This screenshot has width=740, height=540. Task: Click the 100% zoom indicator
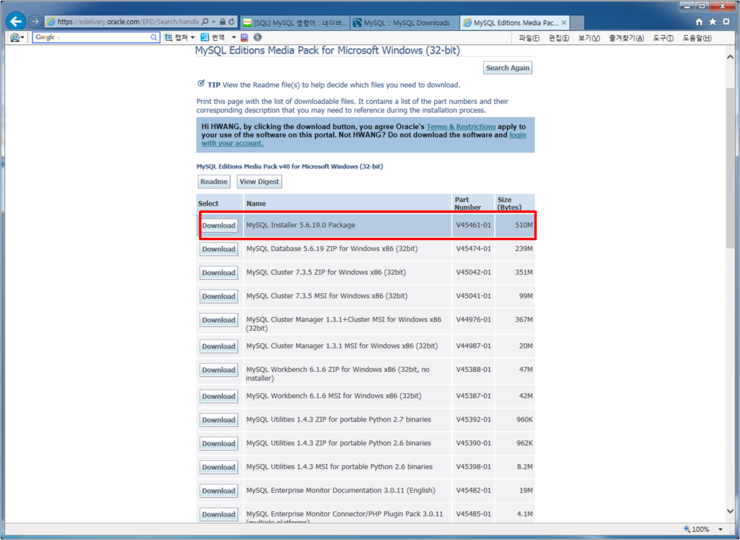[x=700, y=529]
